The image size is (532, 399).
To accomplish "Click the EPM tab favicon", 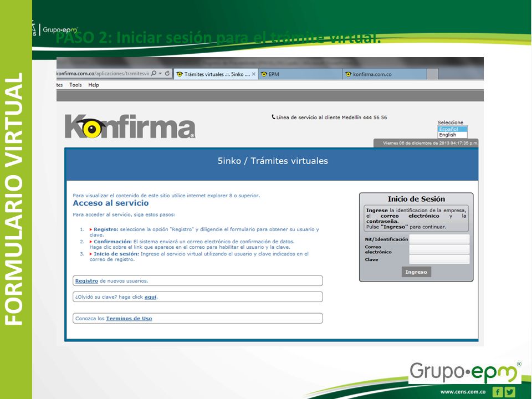I will click(264, 74).
